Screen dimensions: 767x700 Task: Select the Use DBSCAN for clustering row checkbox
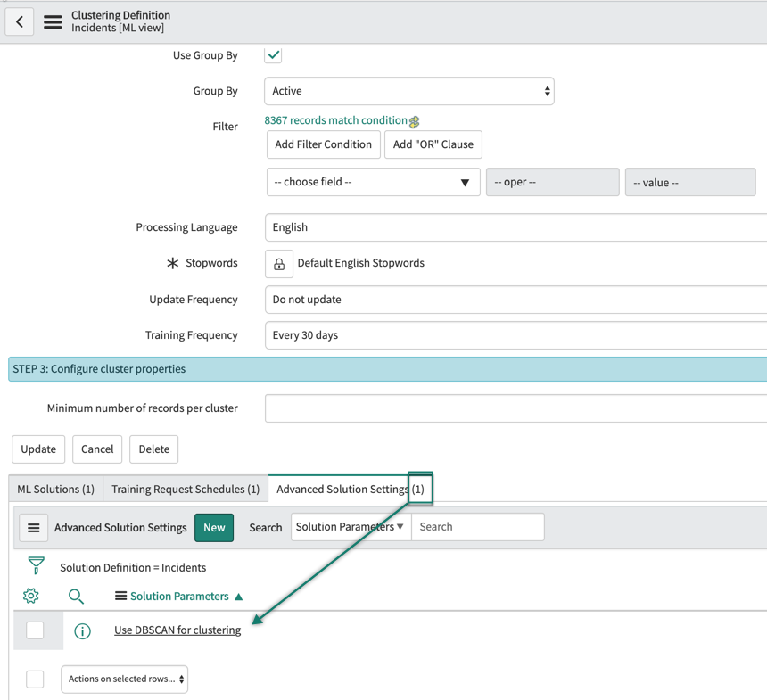pyautogui.click(x=35, y=630)
